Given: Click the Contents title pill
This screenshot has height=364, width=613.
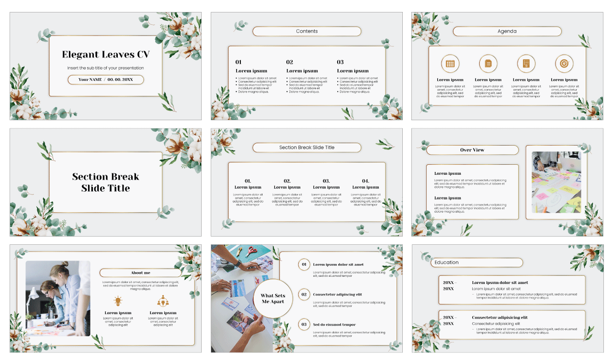Looking at the screenshot, I should tap(307, 31).
